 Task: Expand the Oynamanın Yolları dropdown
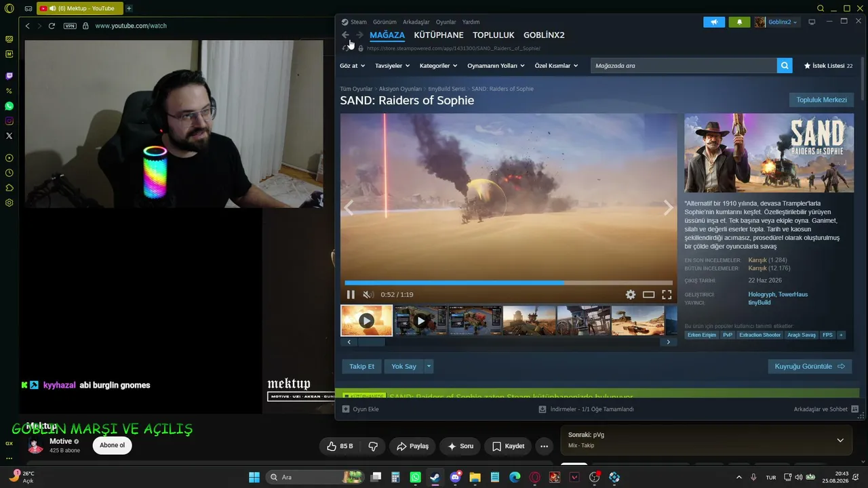pos(496,66)
